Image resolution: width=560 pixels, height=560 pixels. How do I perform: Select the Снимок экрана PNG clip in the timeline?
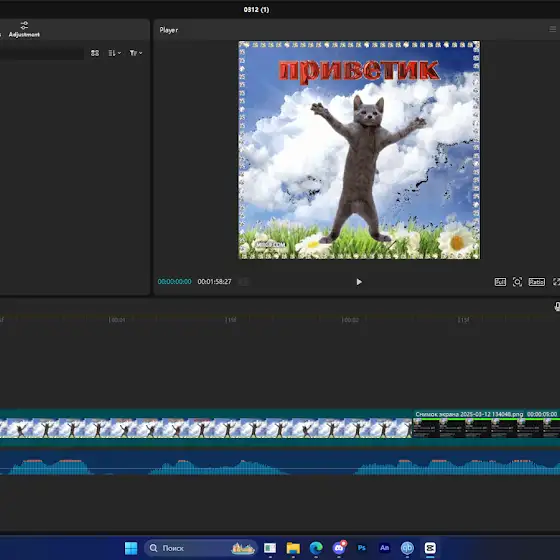click(x=486, y=428)
